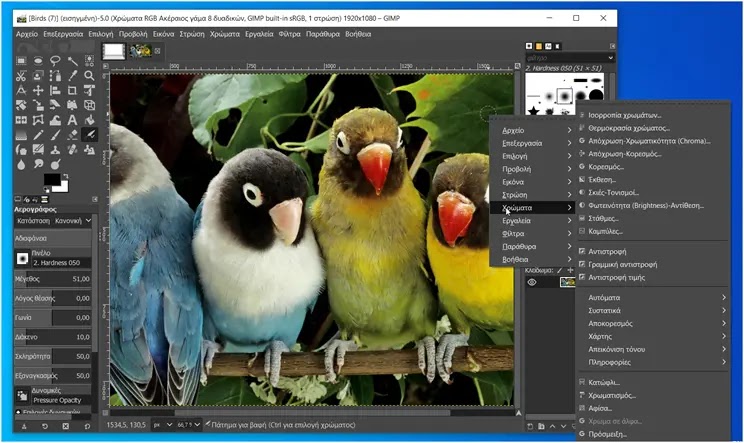Select the Cage Transform tool

click(x=38, y=120)
